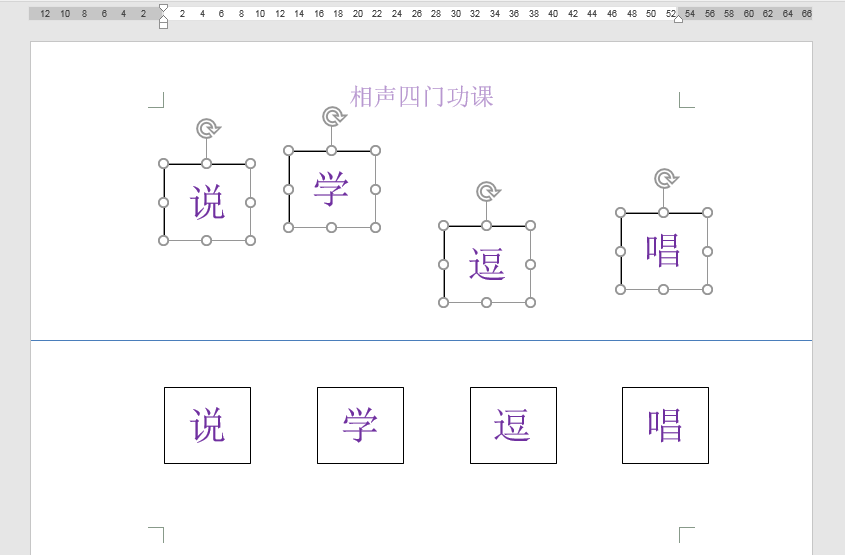Select the top 学 text box
This screenshot has width=845, height=555.
pos(332,189)
